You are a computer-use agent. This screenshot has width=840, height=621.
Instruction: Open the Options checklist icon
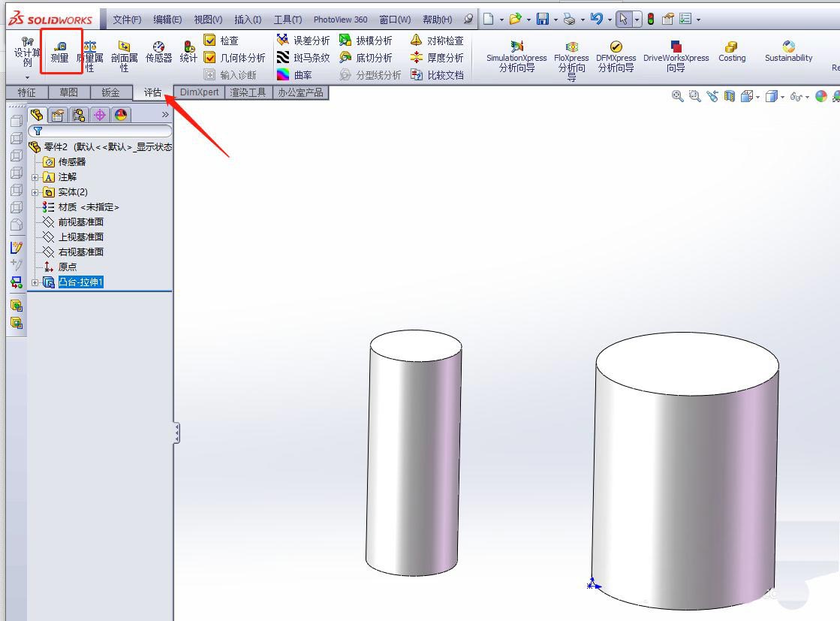pos(685,20)
